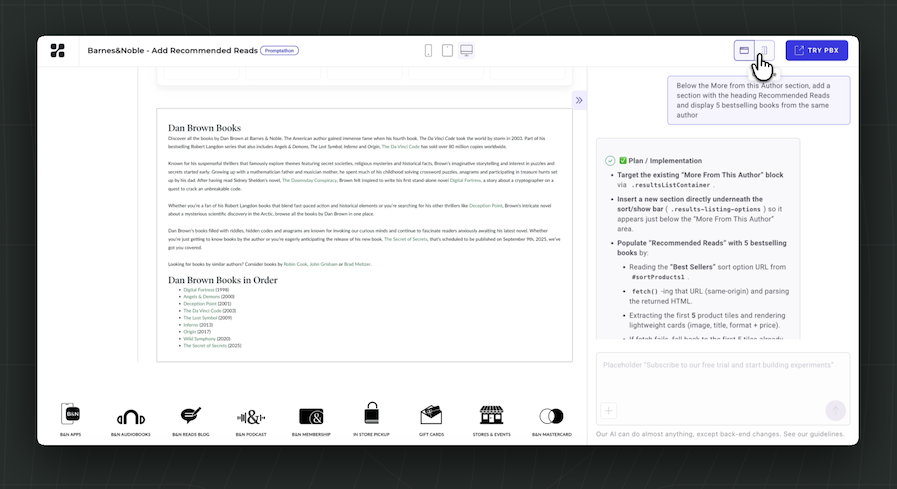Switch to tablet device preview
Image resolution: width=897 pixels, height=489 pixels.
[x=447, y=50]
